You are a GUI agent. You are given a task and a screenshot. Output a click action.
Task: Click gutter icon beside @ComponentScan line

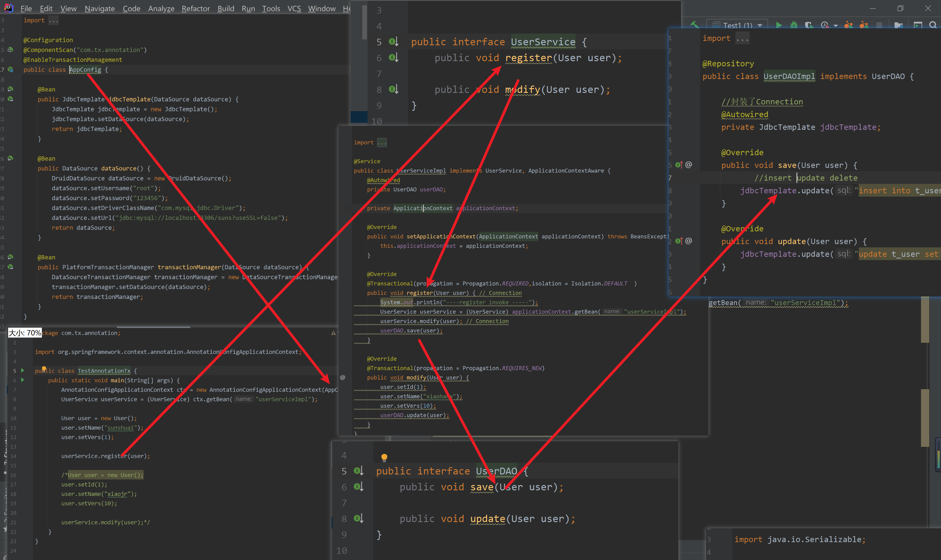(11, 49)
